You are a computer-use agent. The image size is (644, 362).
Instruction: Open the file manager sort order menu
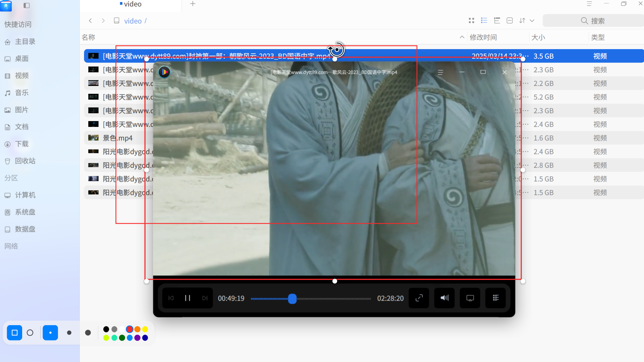[522, 21]
